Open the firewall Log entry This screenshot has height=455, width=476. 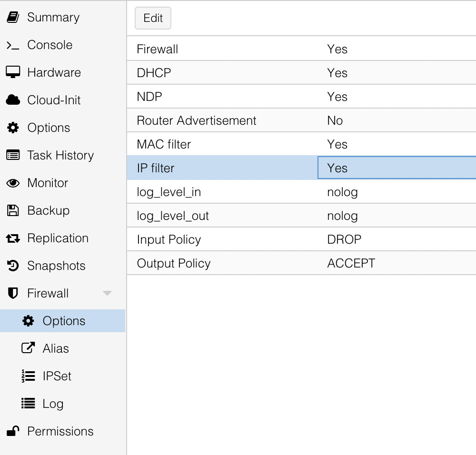click(x=52, y=404)
